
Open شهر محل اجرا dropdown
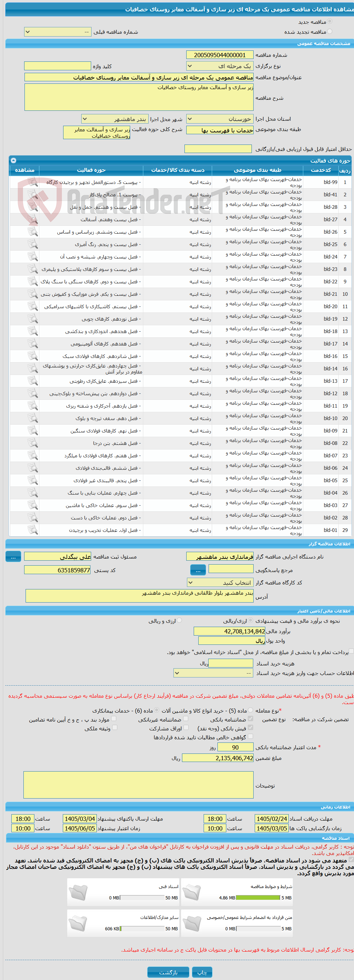[x=115, y=119]
